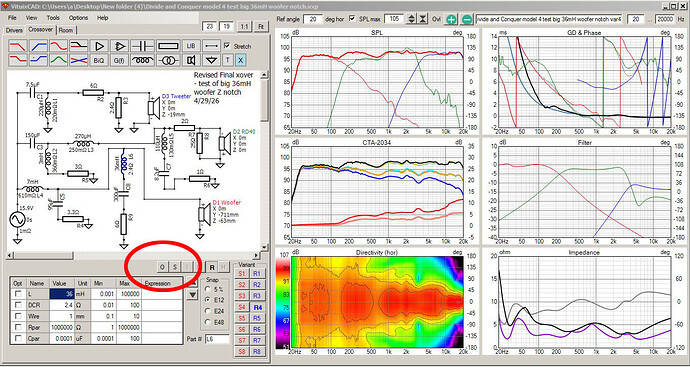Add an operational amplifier symbol
This screenshot has width=690, height=367.
point(120,46)
